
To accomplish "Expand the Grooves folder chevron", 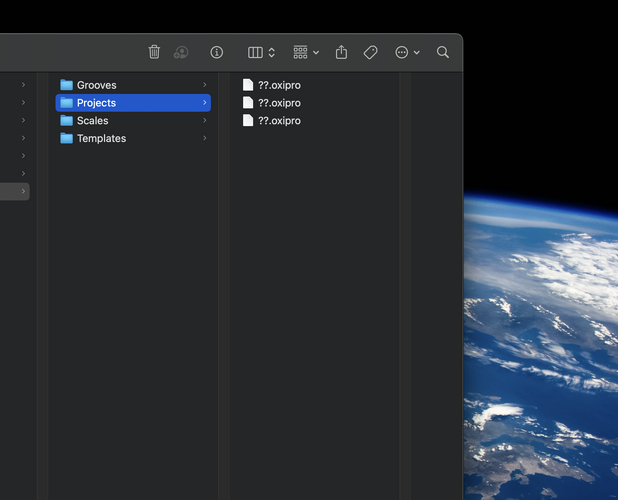I will click(205, 85).
